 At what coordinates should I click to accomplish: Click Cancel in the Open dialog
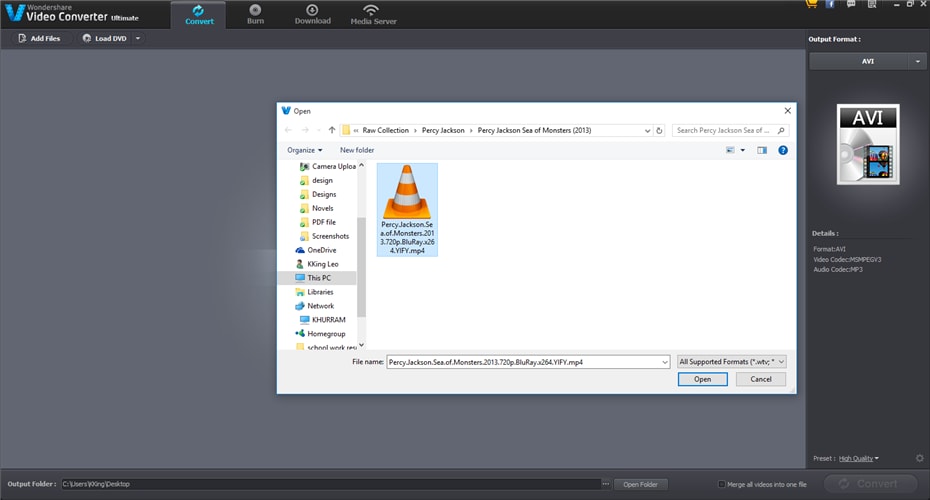[x=760, y=379]
